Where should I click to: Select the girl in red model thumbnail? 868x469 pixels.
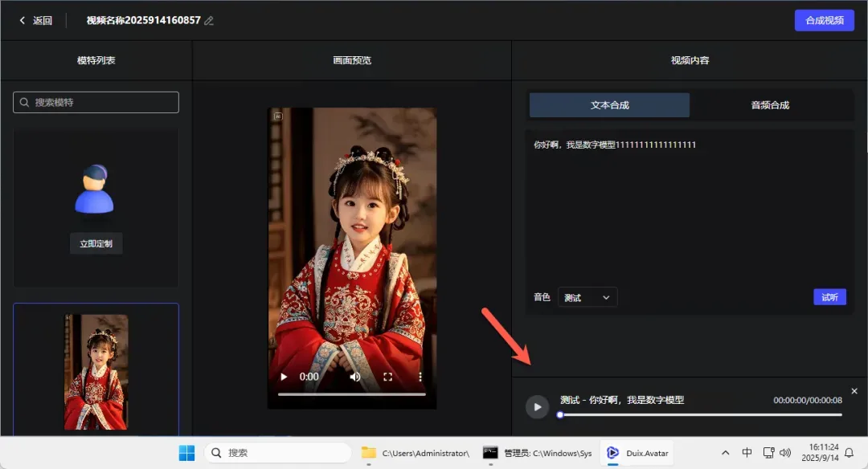pyautogui.click(x=96, y=371)
